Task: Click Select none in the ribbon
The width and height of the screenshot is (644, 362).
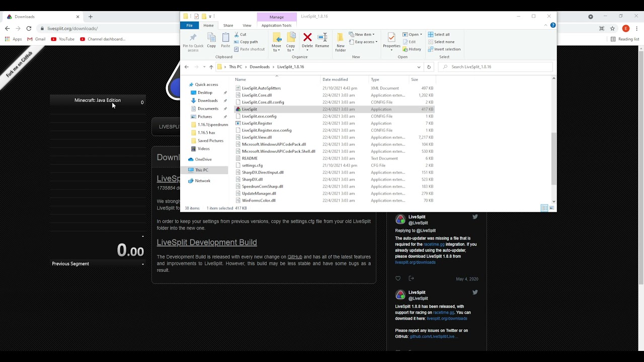Action: point(441,42)
